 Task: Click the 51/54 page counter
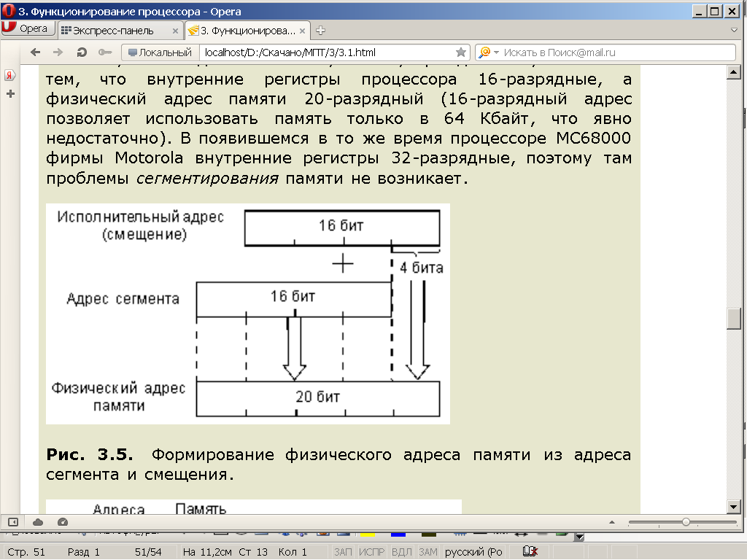pos(147,552)
